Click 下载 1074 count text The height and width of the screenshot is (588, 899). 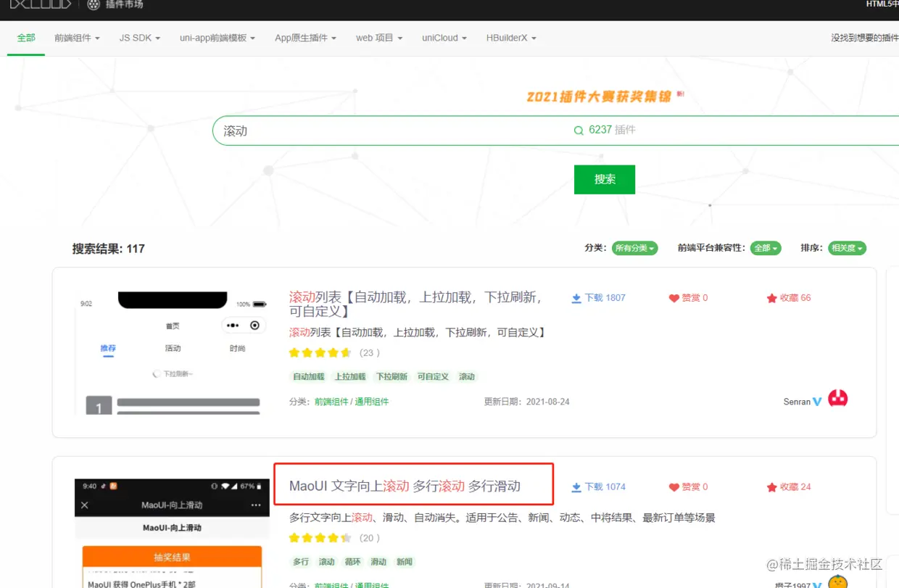pyautogui.click(x=605, y=487)
